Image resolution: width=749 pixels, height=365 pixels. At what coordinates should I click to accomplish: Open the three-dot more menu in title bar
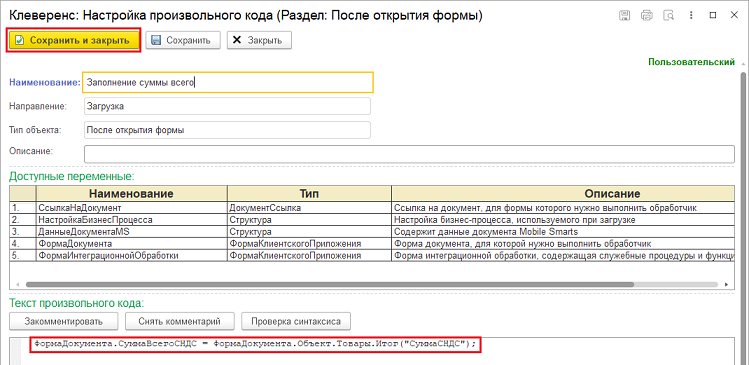[x=691, y=15]
